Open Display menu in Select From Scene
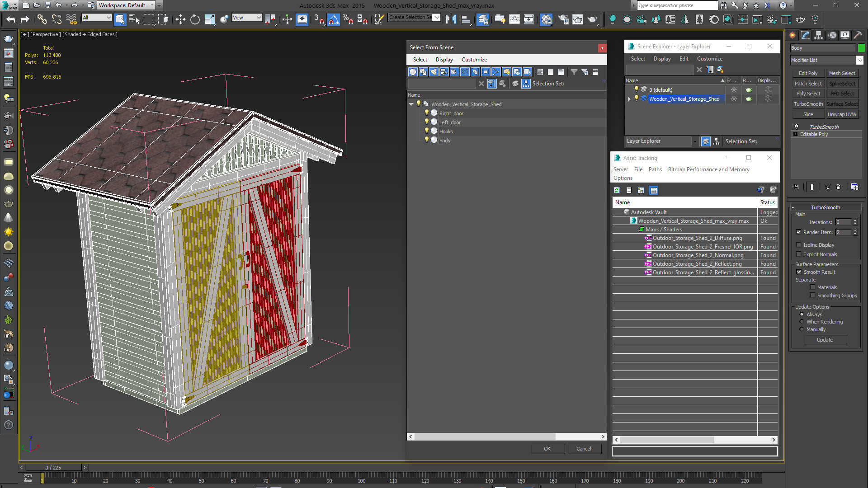The height and width of the screenshot is (488, 868). coord(444,60)
